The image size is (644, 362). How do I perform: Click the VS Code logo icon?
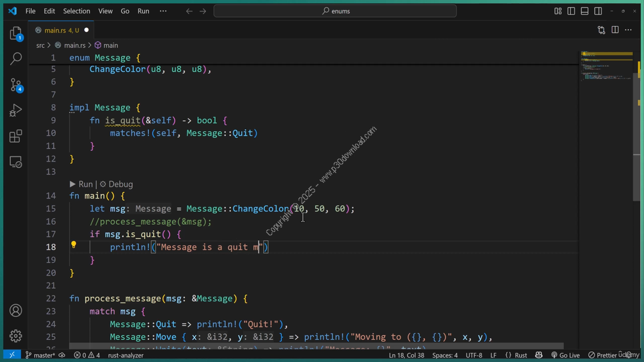pyautogui.click(x=12, y=11)
